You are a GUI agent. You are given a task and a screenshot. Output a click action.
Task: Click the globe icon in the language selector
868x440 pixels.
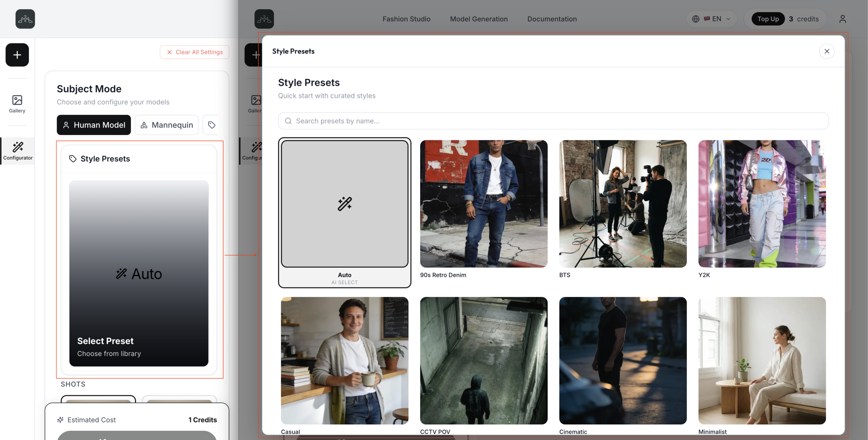coord(696,19)
